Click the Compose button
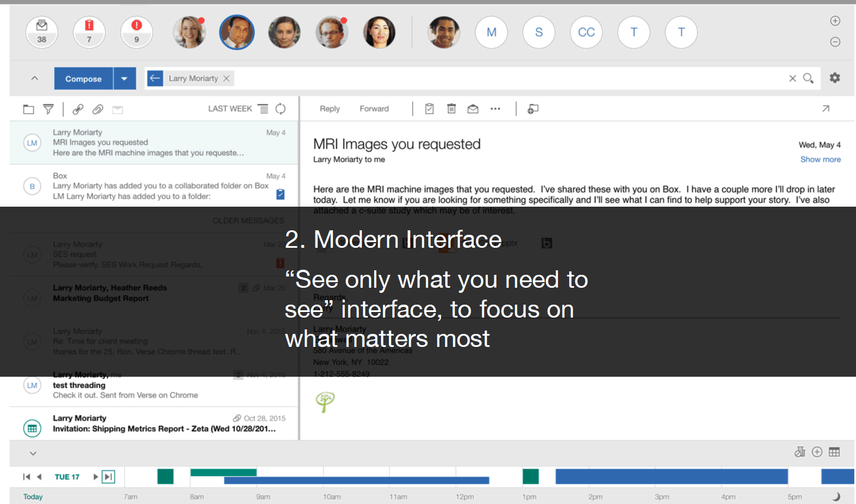The image size is (856, 504). 83,79
